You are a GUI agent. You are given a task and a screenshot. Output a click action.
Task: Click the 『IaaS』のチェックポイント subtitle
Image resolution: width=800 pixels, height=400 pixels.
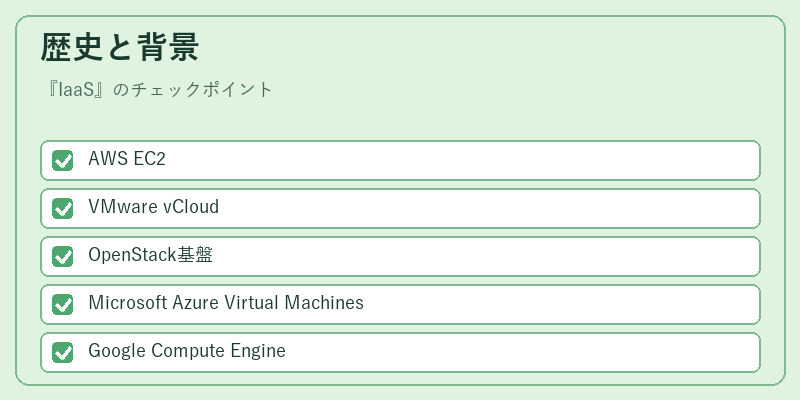tap(158, 90)
